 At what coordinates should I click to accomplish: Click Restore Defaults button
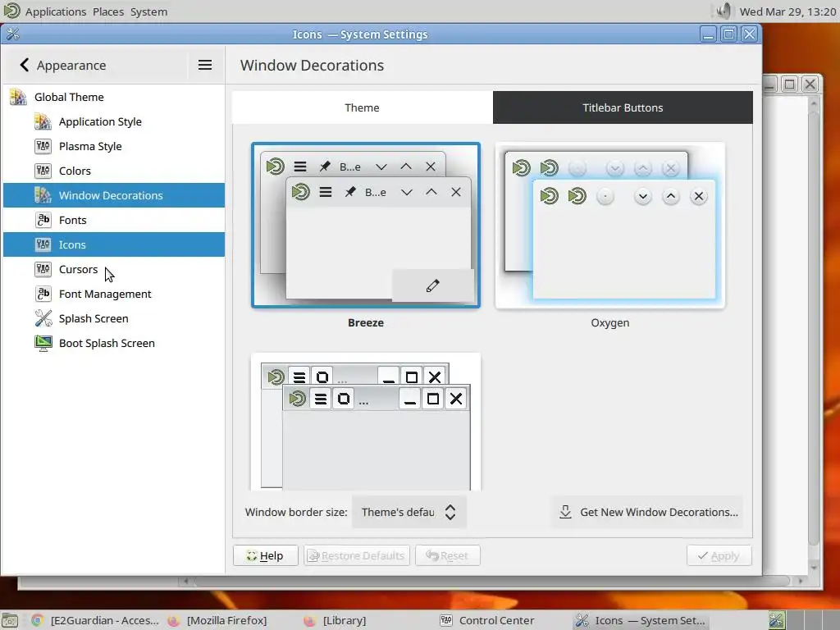pyautogui.click(x=356, y=555)
